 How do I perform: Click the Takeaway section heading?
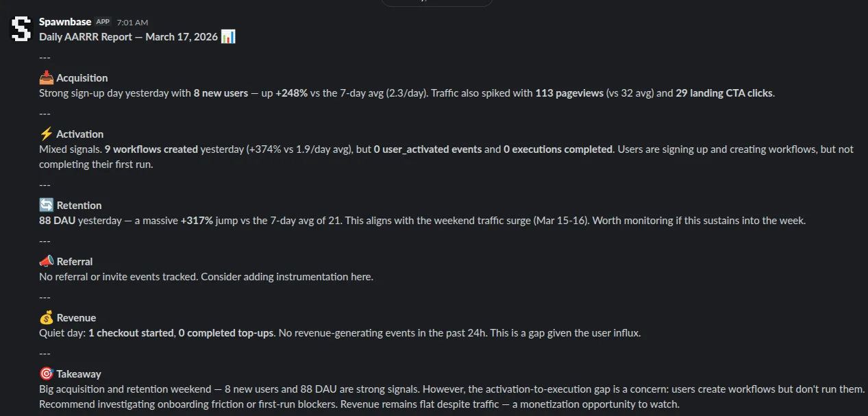point(79,374)
